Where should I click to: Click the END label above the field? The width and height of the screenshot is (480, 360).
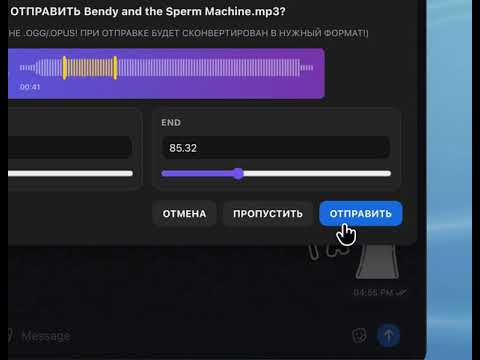click(171, 123)
